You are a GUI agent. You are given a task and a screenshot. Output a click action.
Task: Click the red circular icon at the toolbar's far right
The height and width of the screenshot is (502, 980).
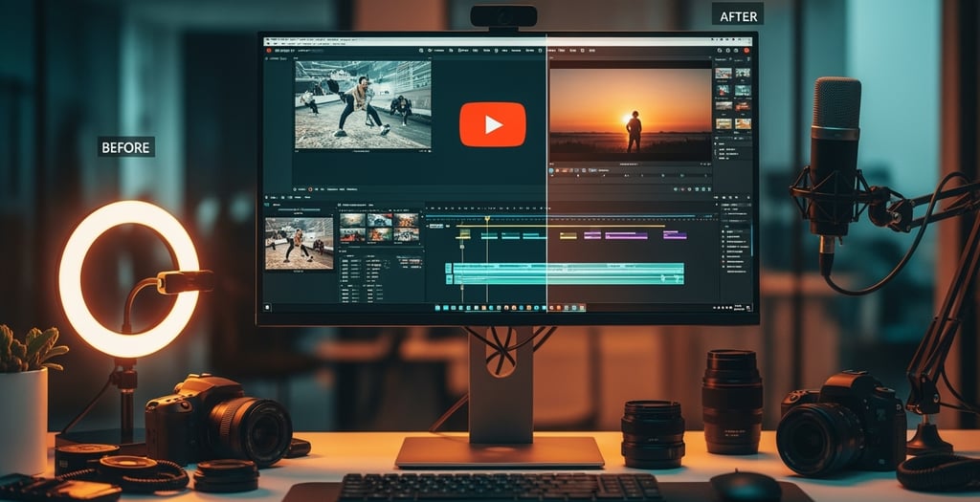point(746,50)
